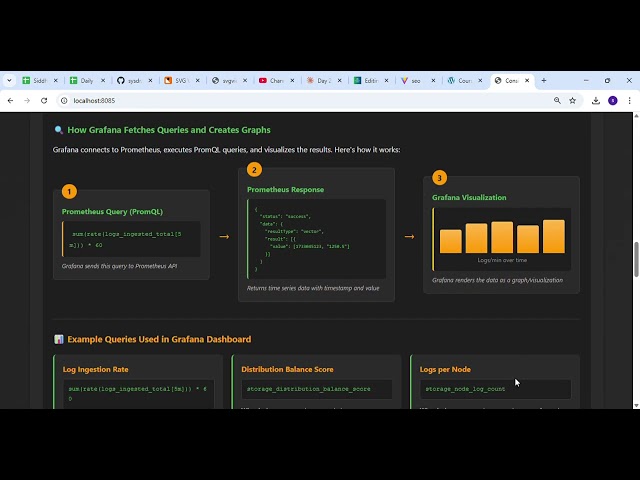Click the purple profile avatar icon
This screenshot has width=640, height=480.
613,100
